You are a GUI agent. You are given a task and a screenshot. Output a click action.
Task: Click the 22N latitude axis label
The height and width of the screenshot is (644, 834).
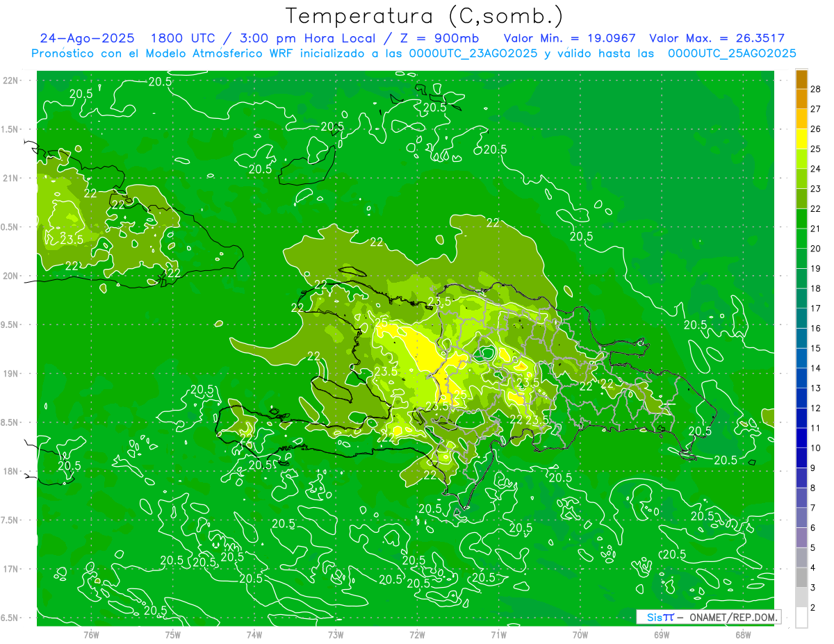click(x=10, y=80)
